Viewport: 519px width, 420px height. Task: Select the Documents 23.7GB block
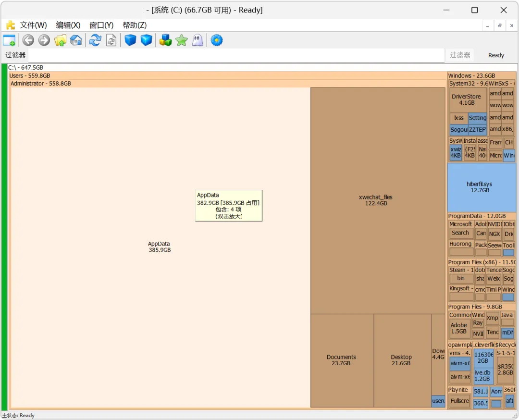342,360
